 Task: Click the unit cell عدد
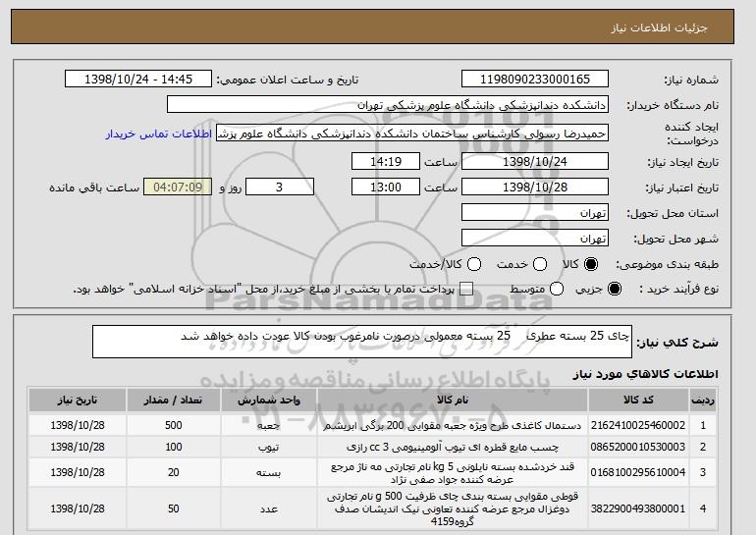(269, 508)
